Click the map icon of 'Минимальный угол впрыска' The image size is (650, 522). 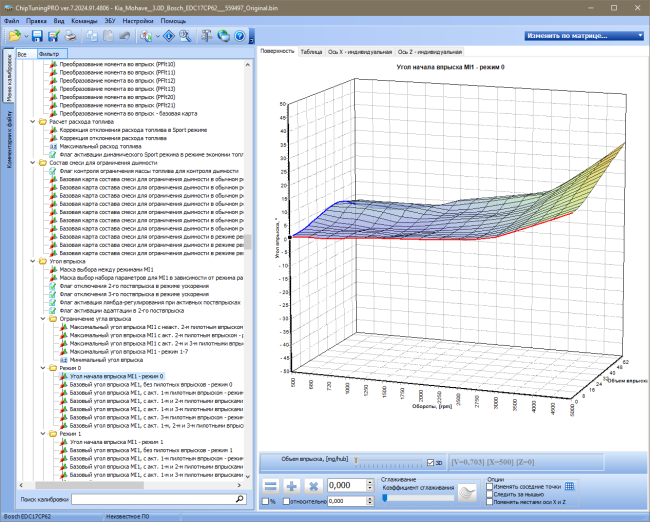click(x=64, y=360)
